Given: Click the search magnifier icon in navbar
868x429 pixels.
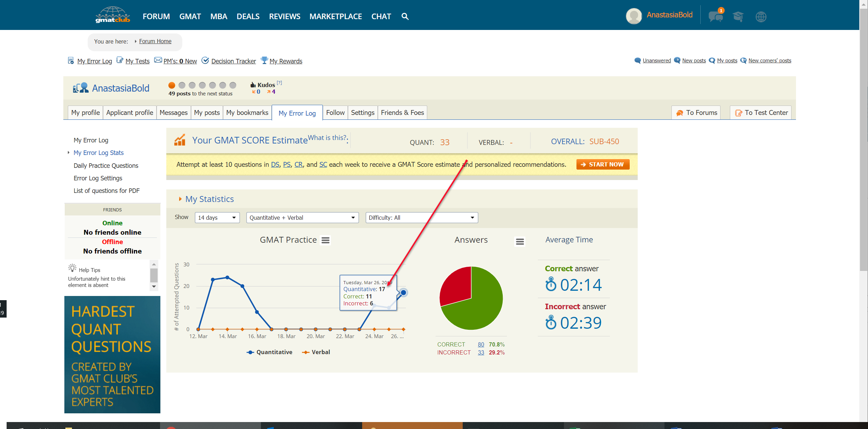Looking at the screenshot, I should tap(405, 16).
